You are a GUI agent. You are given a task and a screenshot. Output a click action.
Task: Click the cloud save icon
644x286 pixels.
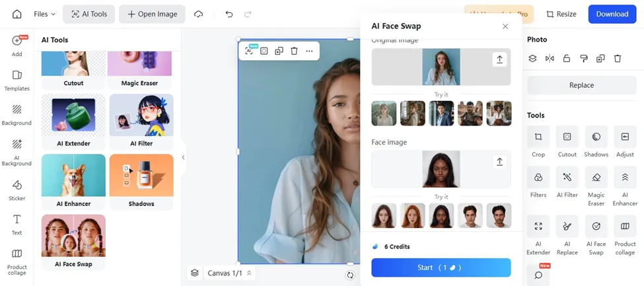[198, 14]
